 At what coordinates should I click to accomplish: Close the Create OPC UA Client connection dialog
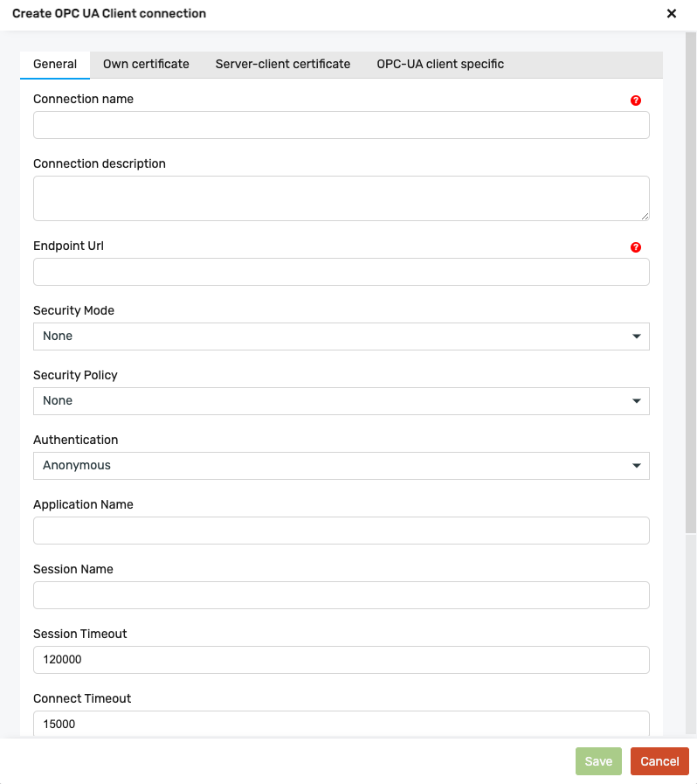point(672,13)
